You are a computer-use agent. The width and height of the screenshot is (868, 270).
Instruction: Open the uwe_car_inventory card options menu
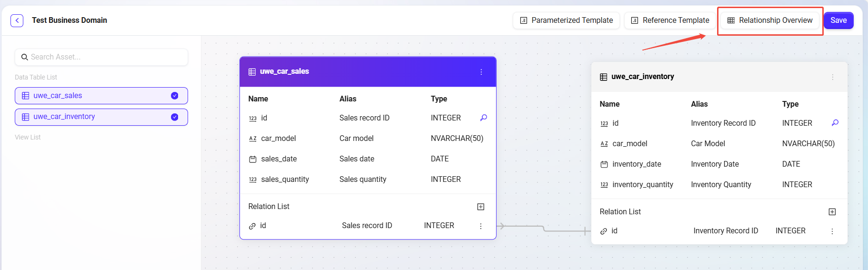pos(832,77)
